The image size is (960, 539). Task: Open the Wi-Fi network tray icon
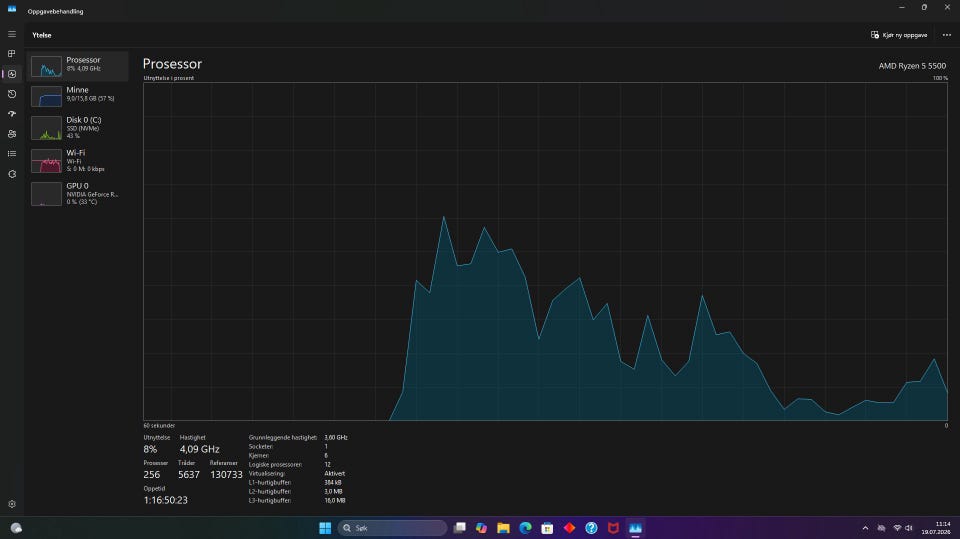pos(898,528)
